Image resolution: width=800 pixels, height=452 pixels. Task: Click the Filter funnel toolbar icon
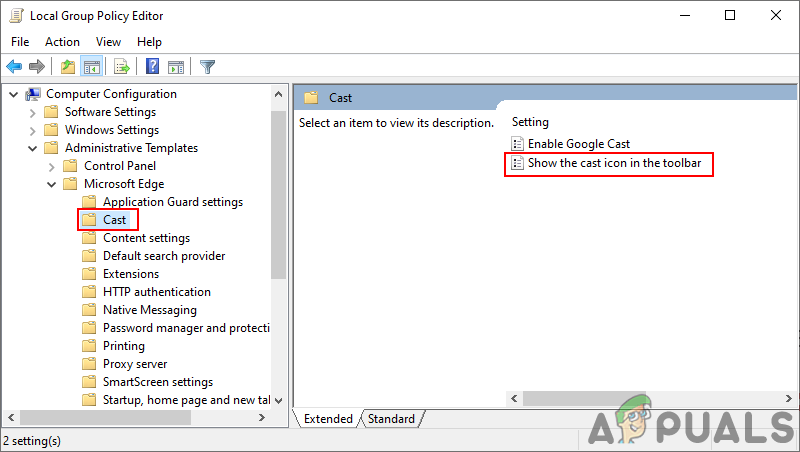coord(207,66)
